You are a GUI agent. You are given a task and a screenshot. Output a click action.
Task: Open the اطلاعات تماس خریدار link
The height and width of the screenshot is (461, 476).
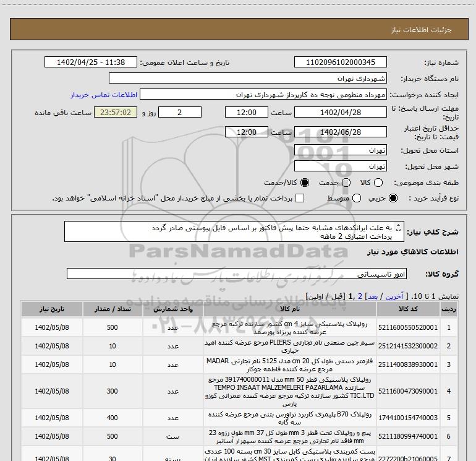(x=104, y=95)
